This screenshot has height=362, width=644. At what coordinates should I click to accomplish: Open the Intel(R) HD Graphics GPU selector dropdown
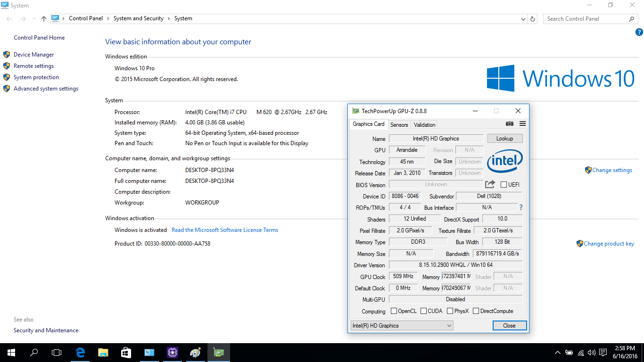[402, 326]
